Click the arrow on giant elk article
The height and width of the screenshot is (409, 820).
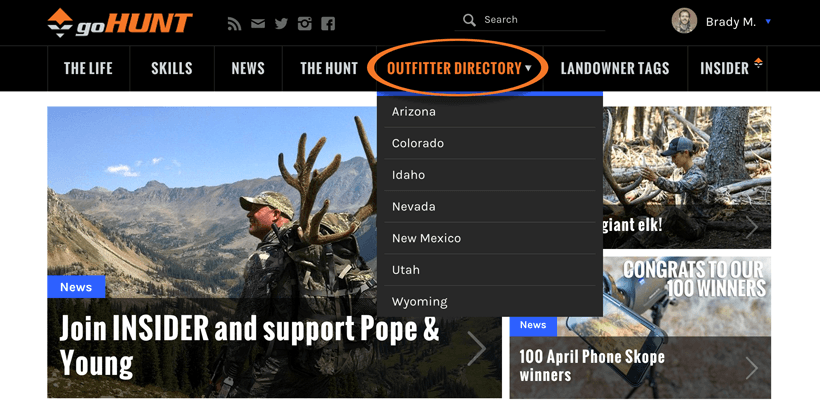751,226
